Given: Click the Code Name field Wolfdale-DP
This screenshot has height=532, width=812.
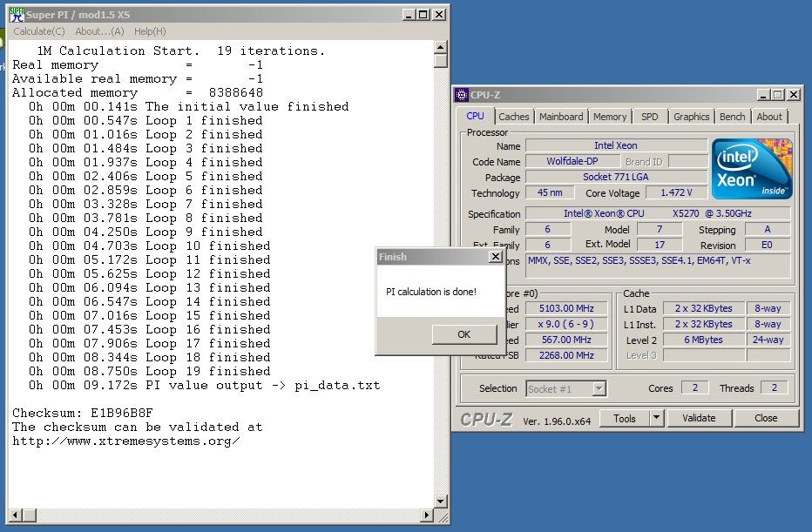Looking at the screenshot, I should (572, 161).
